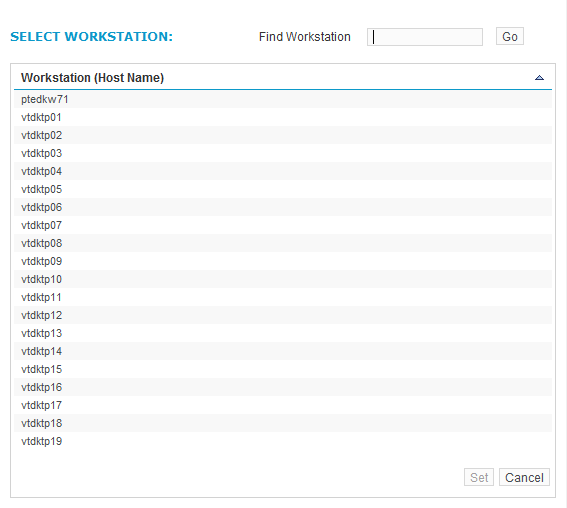Select workstation vtdktp11
Image resolution: width=567 pixels, height=508 pixels.
click(283, 297)
